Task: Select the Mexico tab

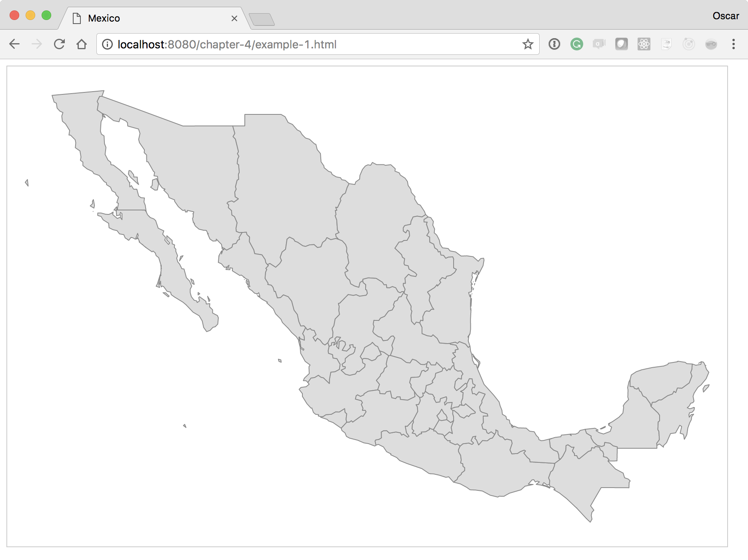Action: [x=154, y=18]
